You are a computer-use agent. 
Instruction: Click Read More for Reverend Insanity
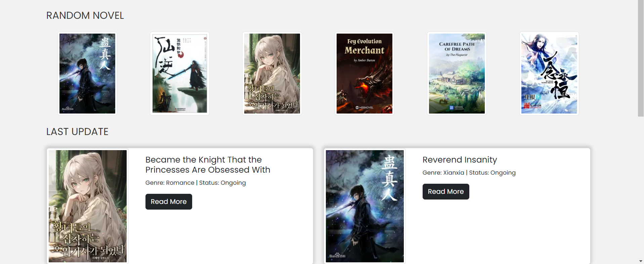pyautogui.click(x=446, y=191)
